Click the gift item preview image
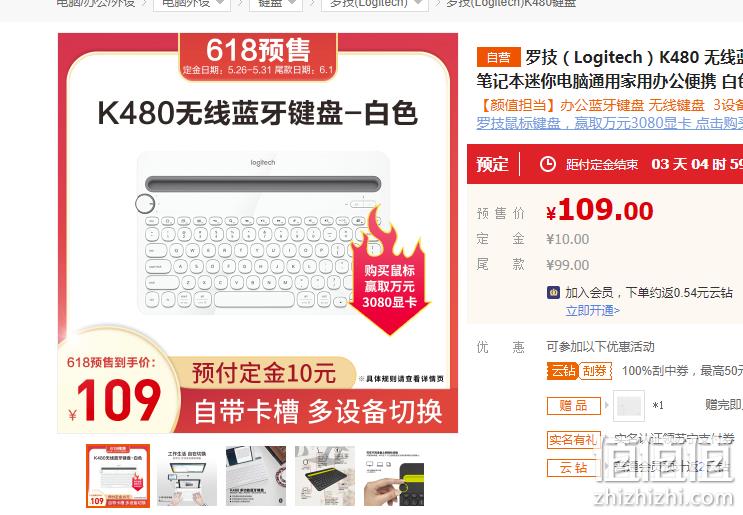Image resolution: width=743 pixels, height=515 pixels. tap(629, 406)
